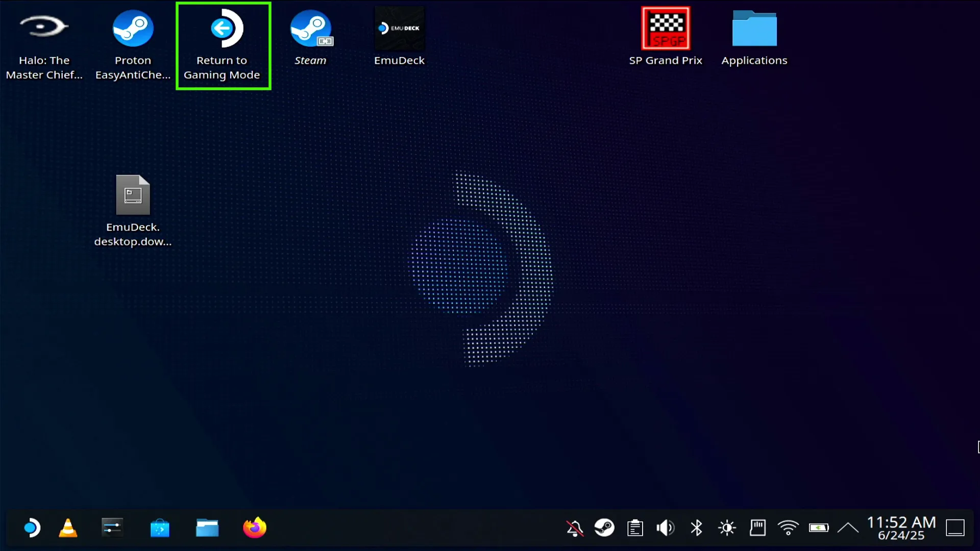This screenshot has width=980, height=551.
Task: Open System Settings from taskbar
Action: (x=112, y=528)
